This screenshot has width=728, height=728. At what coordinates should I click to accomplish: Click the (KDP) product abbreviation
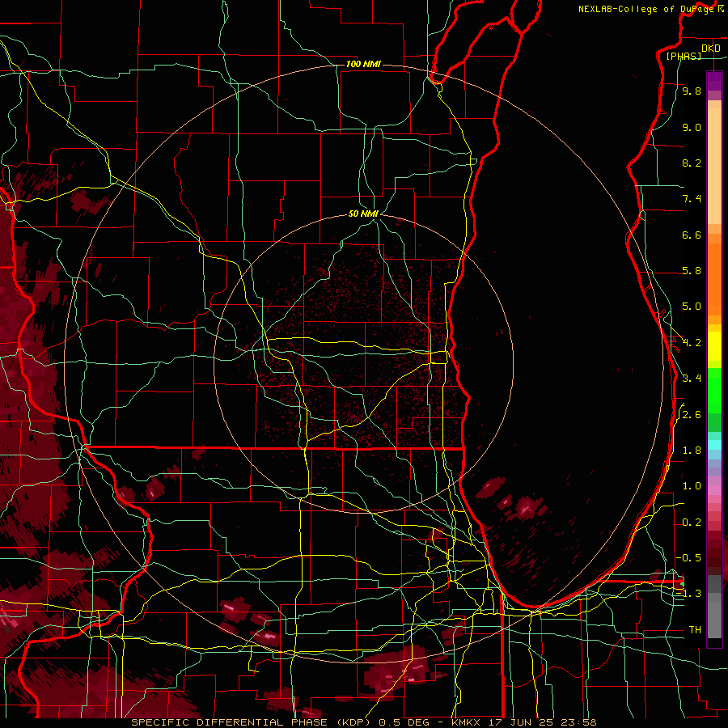353,722
